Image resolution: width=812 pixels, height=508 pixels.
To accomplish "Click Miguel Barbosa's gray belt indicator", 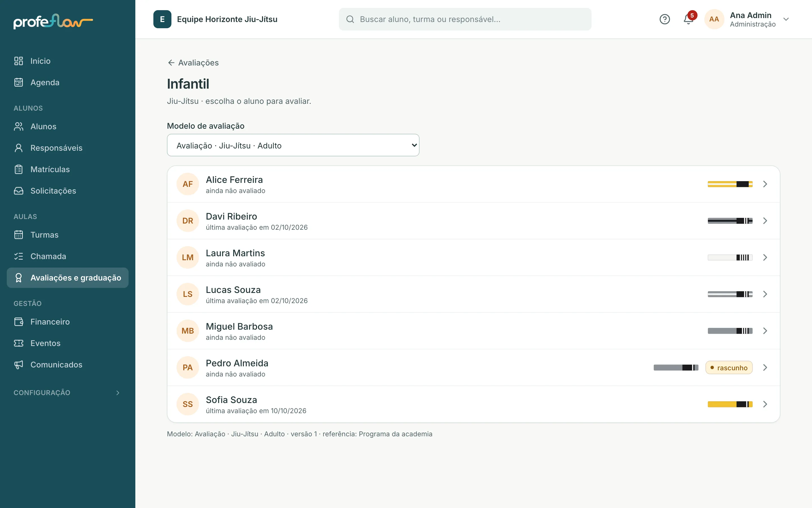I will click(x=730, y=330).
